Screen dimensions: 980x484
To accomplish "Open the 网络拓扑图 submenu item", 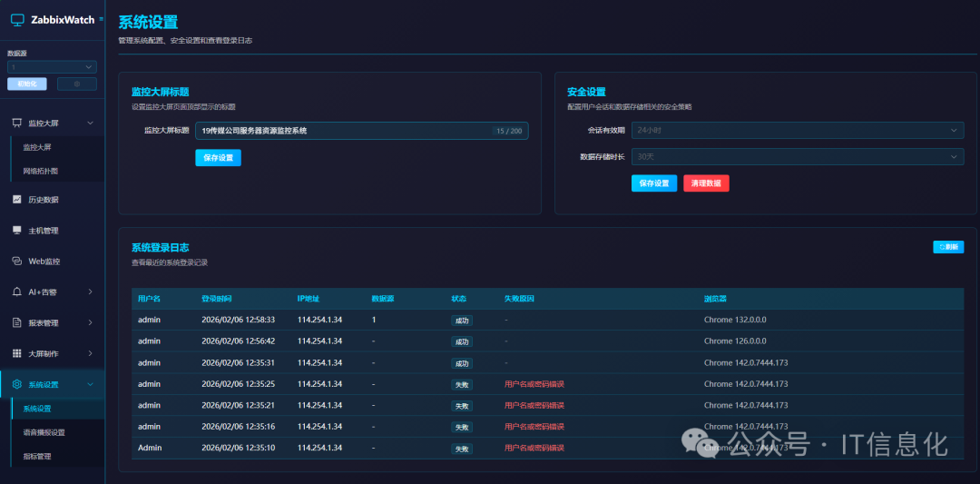I will click(x=41, y=171).
